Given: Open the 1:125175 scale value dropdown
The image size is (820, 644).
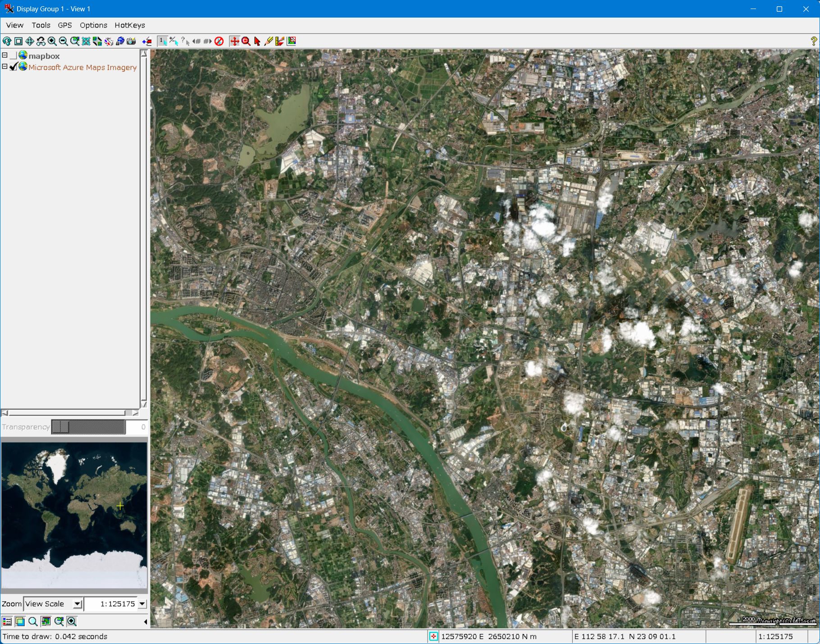Looking at the screenshot, I should click(142, 604).
